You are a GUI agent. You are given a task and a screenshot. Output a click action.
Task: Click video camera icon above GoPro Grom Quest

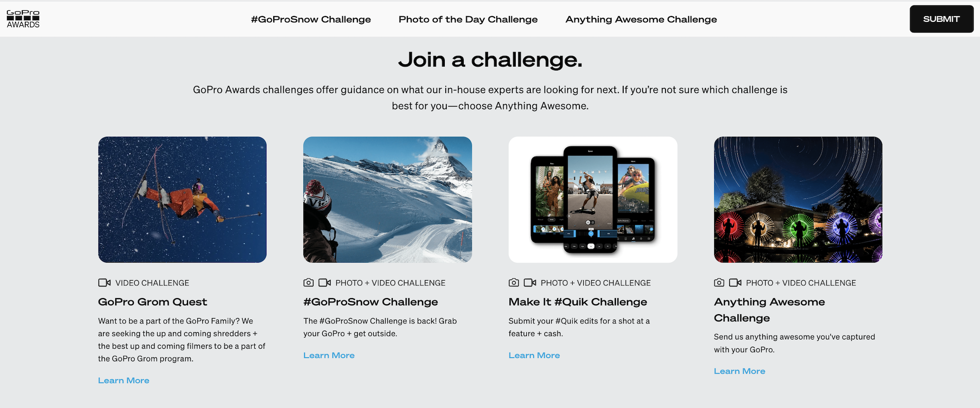coord(105,283)
